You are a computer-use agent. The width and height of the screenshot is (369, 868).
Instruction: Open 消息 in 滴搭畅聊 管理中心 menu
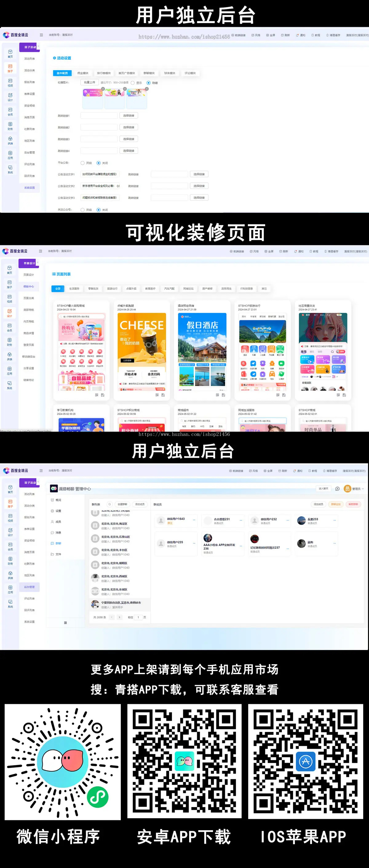(x=56, y=532)
